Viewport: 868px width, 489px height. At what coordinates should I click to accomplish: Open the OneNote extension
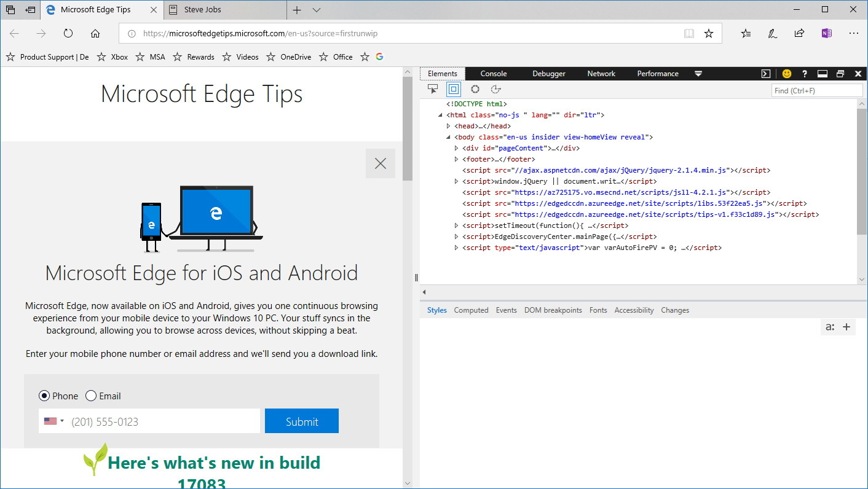click(826, 33)
